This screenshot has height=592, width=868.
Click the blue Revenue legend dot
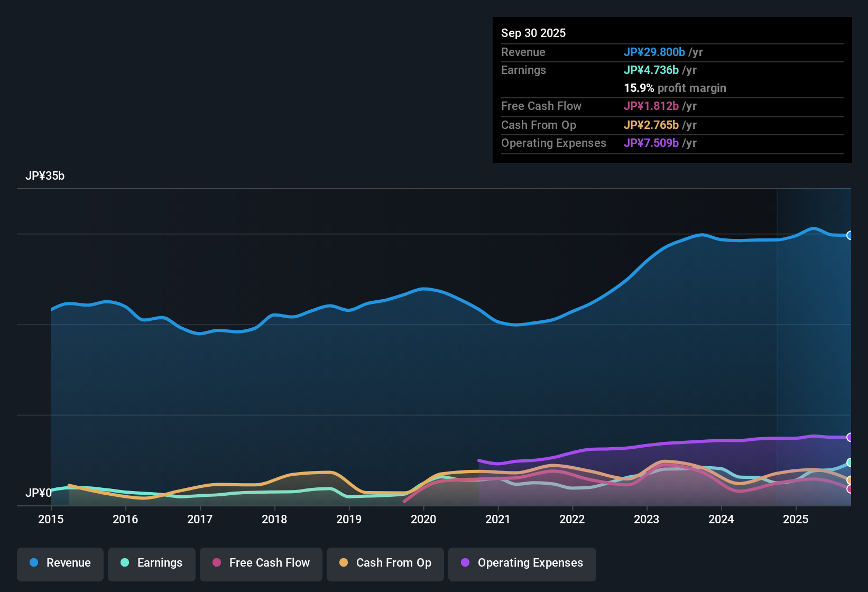pos(34,563)
